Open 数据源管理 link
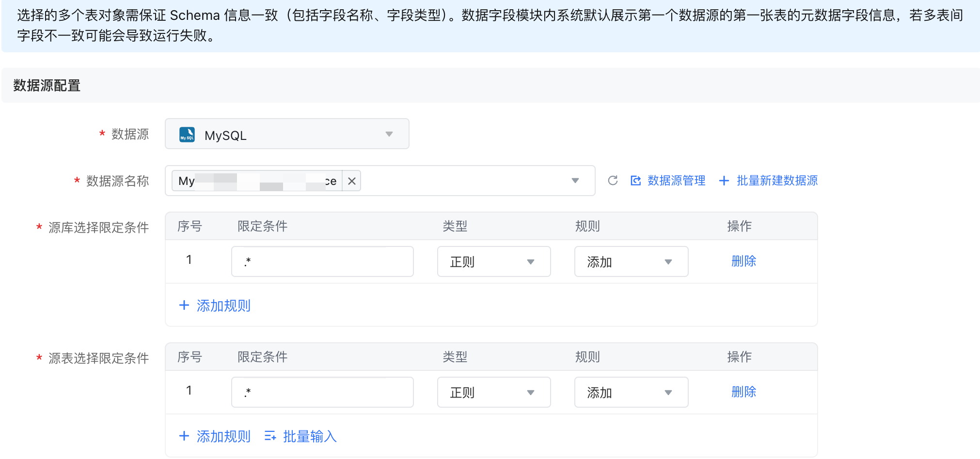 tap(676, 181)
